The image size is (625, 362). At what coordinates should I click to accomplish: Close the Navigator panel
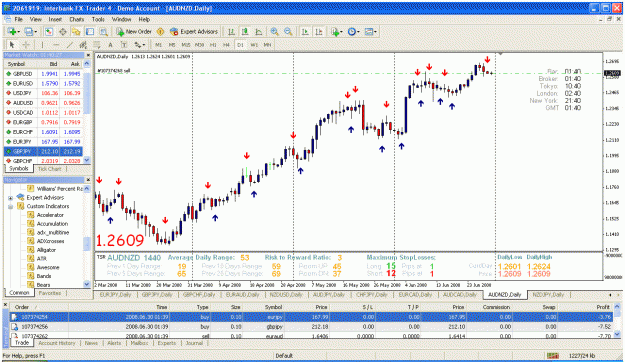tap(88, 180)
